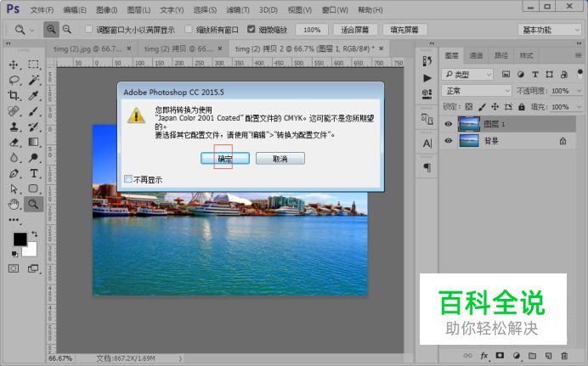The width and height of the screenshot is (588, 366).
Task: Open 正常 blend mode dropdown
Action: (476, 91)
